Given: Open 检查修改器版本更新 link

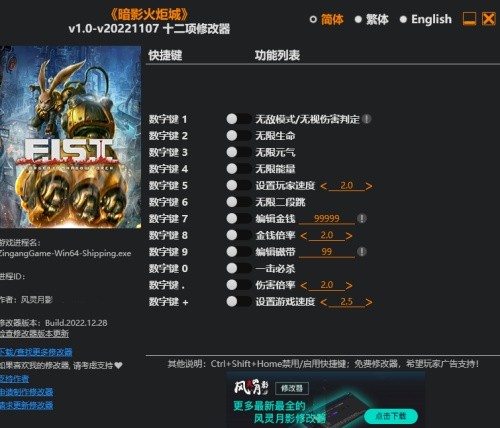Looking at the screenshot, I should click(34, 333).
